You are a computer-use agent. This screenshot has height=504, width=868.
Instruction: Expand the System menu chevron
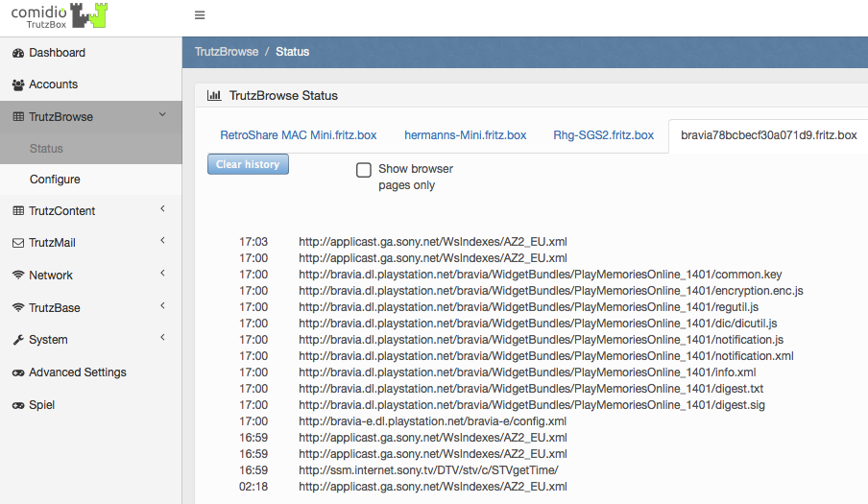163,337
